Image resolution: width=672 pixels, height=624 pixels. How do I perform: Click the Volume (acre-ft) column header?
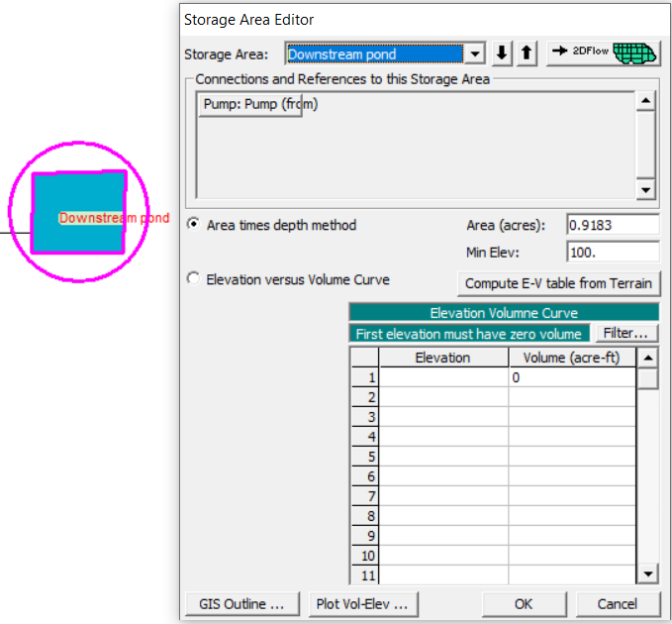(x=572, y=358)
